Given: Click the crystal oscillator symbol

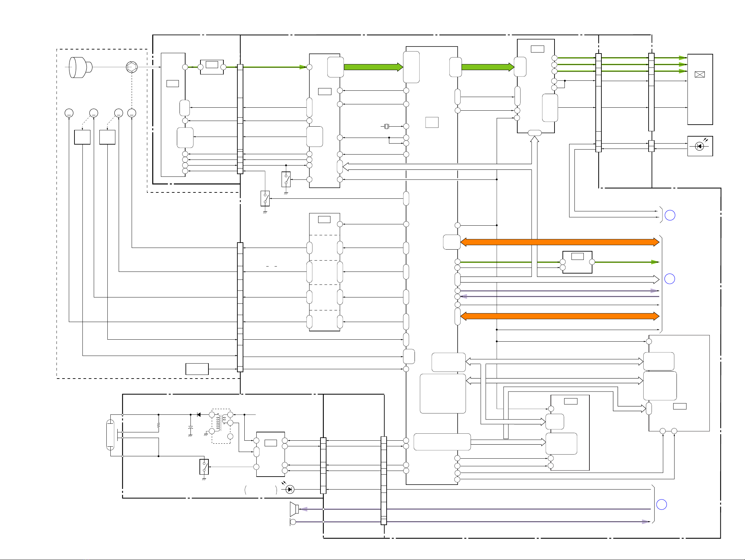Looking at the screenshot, I should coord(387,126).
